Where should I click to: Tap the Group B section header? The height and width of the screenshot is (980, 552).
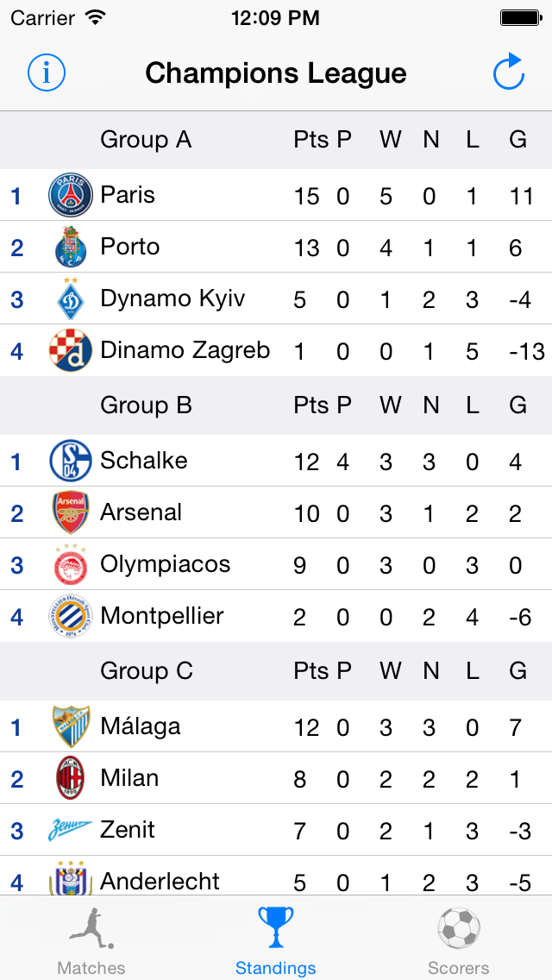(276, 405)
